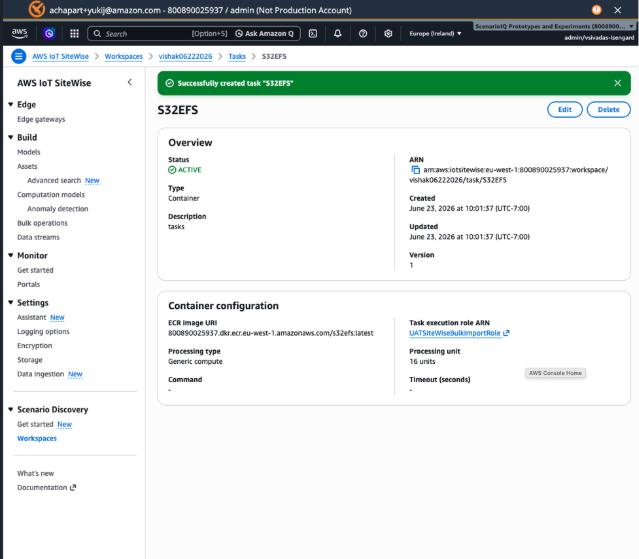
Task: Open the console settings gear icon
Action: pos(388,33)
